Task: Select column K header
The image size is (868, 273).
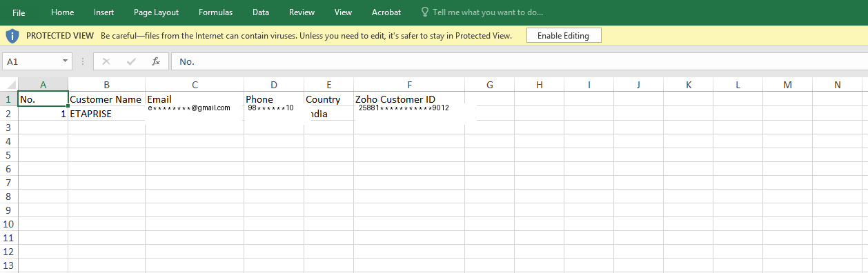Action: (689, 85)
